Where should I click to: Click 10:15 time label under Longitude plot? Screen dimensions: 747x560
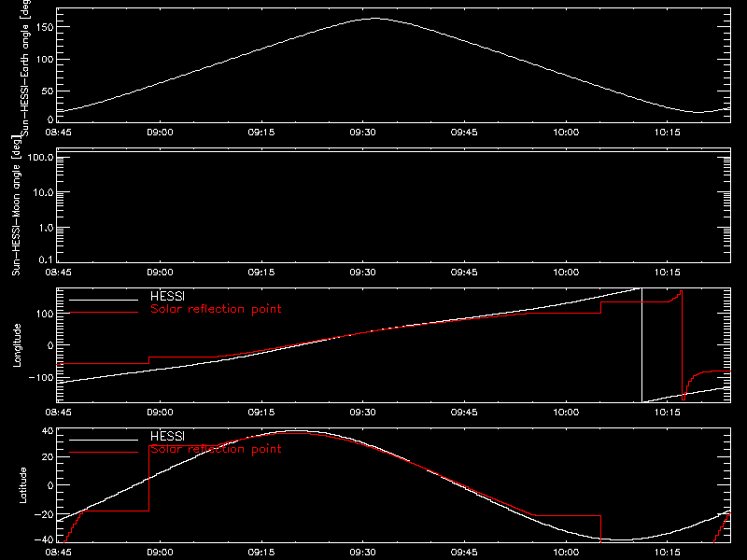pyautogui.click(x=667, y=412)
